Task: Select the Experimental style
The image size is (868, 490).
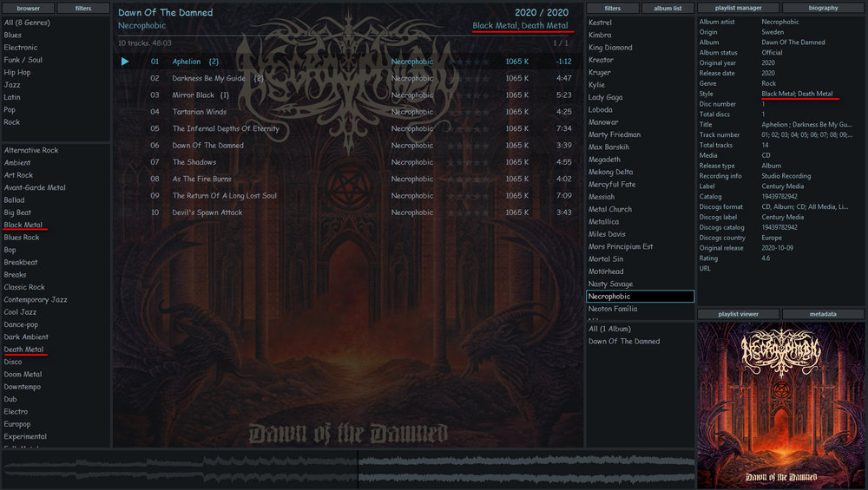Action: click(25, 436)
